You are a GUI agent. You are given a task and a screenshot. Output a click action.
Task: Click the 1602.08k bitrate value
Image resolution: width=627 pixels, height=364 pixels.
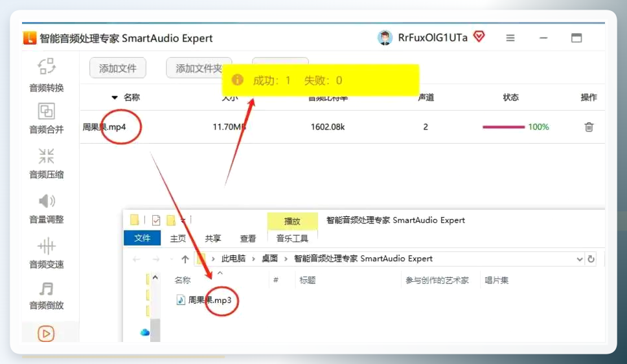tap(328, 127)
